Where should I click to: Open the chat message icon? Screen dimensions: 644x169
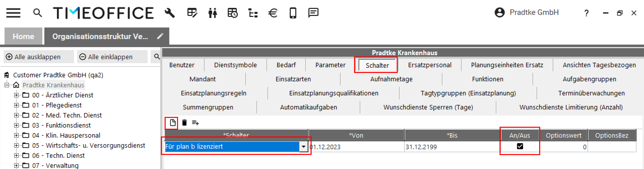[313, 13]
